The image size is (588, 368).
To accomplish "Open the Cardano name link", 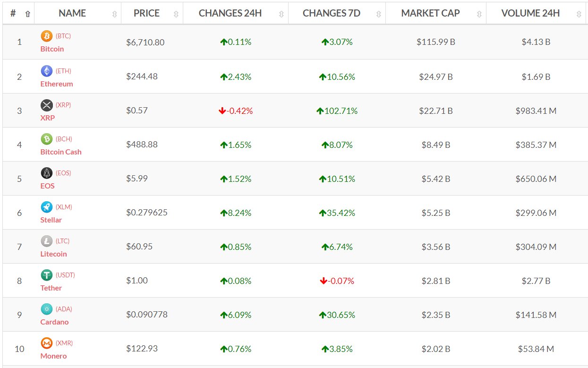I will click(54, 322).
